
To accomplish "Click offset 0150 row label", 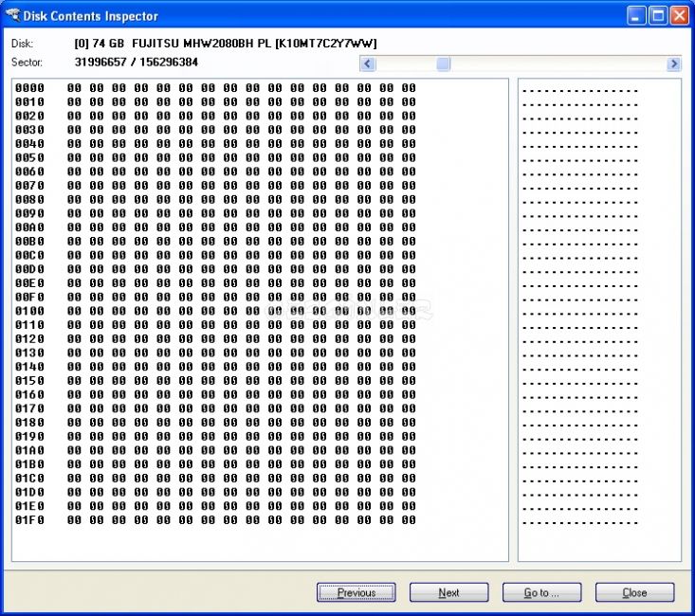I will pos(29,381).
